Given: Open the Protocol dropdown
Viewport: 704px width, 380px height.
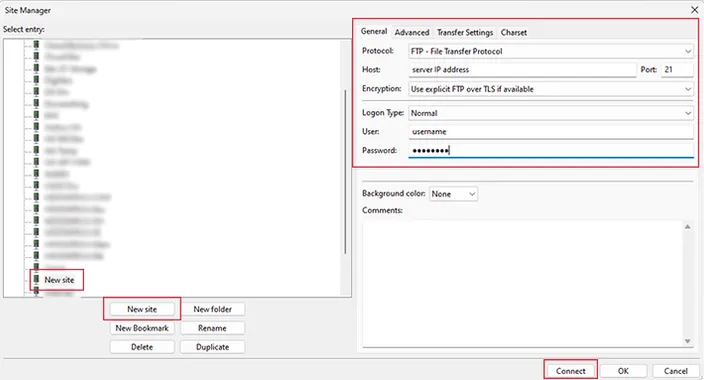Looking at the screenshot, I should [x=550, y=51].
